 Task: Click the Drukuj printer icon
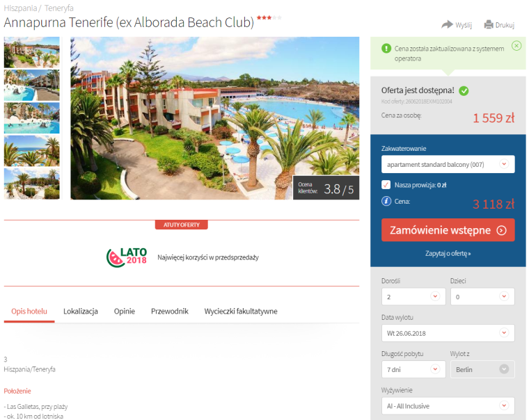pos(489,24)
